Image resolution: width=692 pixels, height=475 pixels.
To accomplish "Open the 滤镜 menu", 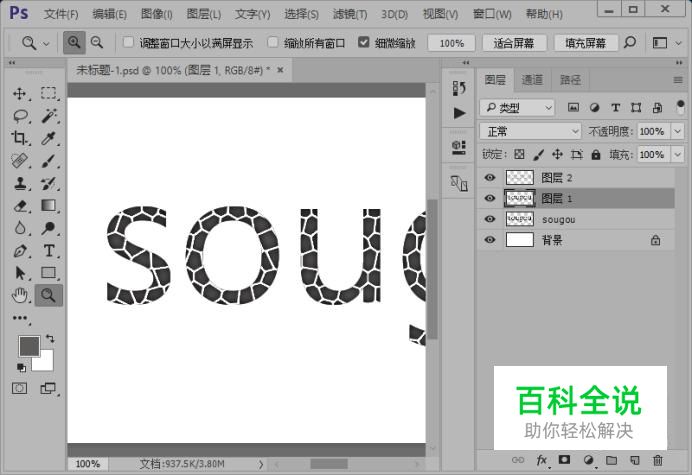I will click(350, 14).
